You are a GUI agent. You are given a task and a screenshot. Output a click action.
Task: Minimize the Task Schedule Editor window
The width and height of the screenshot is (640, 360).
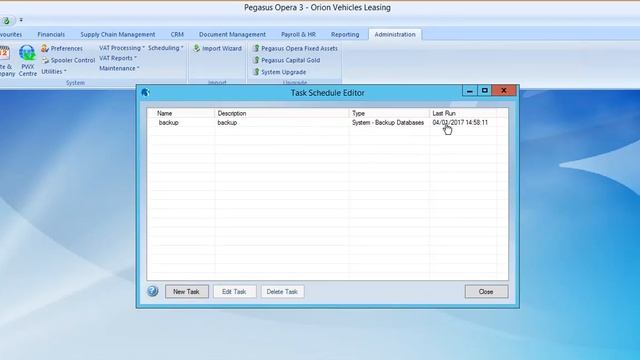pyautogui.click(x=469, y=91)
